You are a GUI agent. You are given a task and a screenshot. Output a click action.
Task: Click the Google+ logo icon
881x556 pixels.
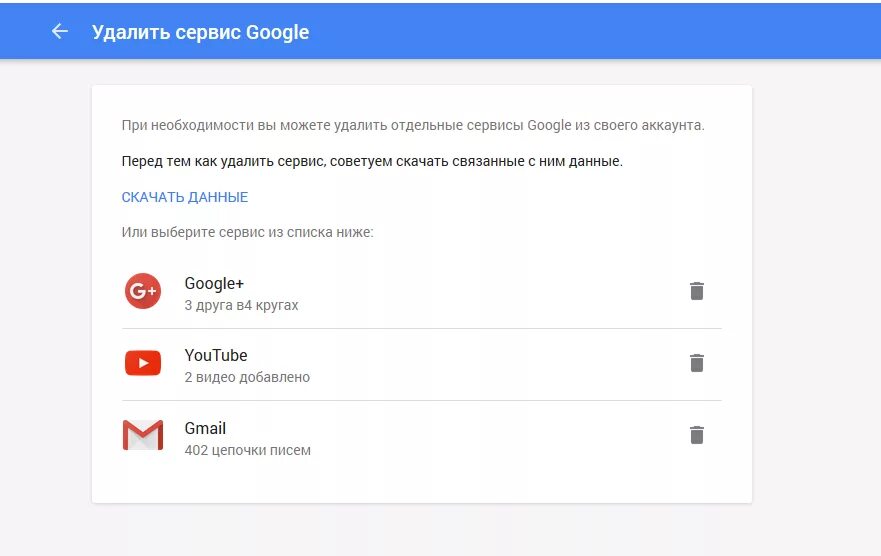tap(143, 291)
